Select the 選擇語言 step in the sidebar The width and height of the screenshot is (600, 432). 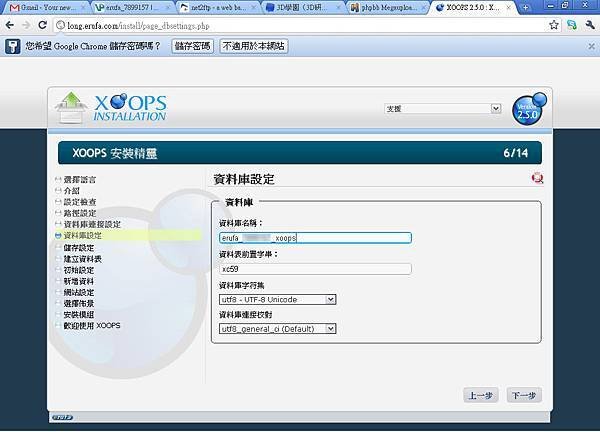point(80,179)
